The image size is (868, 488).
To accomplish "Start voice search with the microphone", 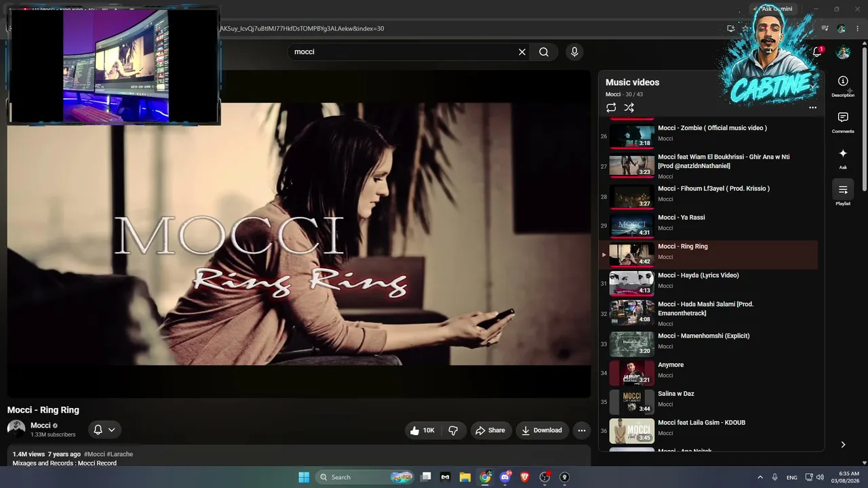I will click(x=574, y=52).
